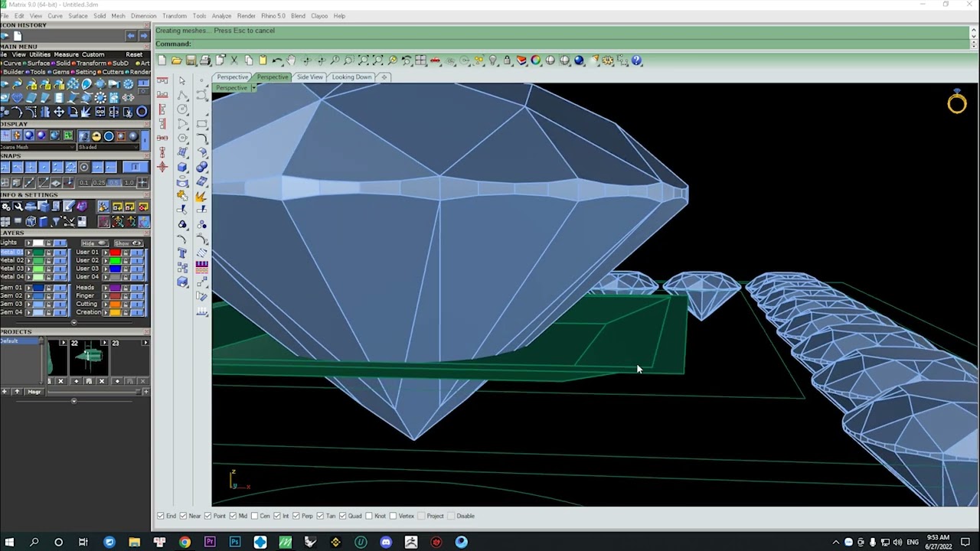This screenshot has width=980, height=551.
Task: Toggle the Project osnap checkbox
Action: (x=423, y=516)
